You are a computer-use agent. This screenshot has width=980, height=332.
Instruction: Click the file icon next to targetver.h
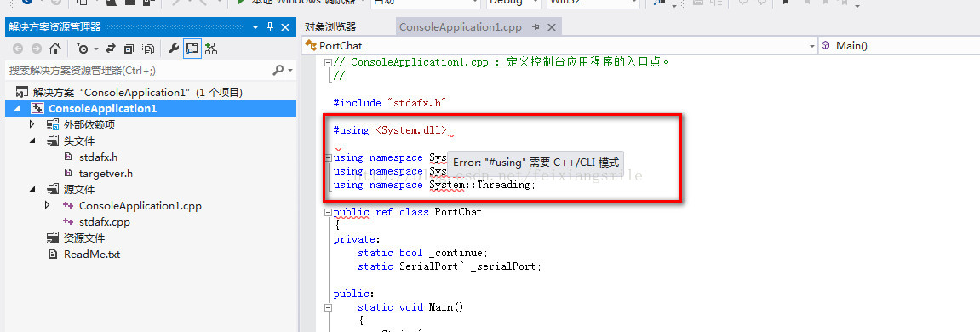[68, 173]
